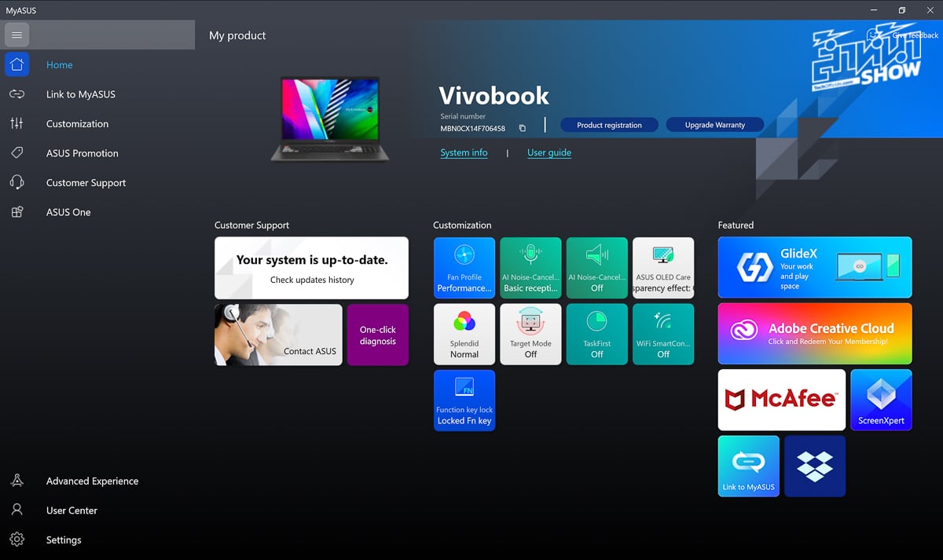Click the Home house icon
The width and height of the screenshot is (943, 560).
(17, 64)
